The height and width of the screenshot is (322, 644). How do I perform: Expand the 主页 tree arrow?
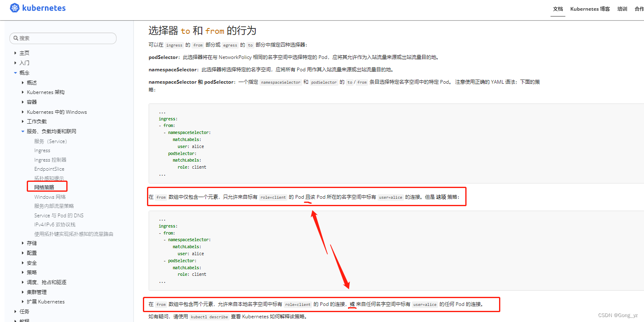coord(16,53)
